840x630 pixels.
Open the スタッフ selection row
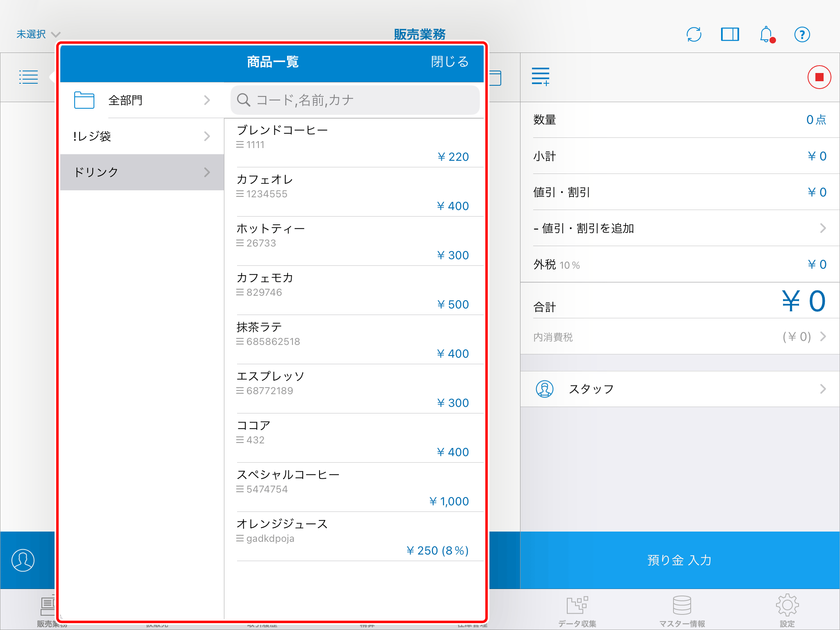[680, 389]
